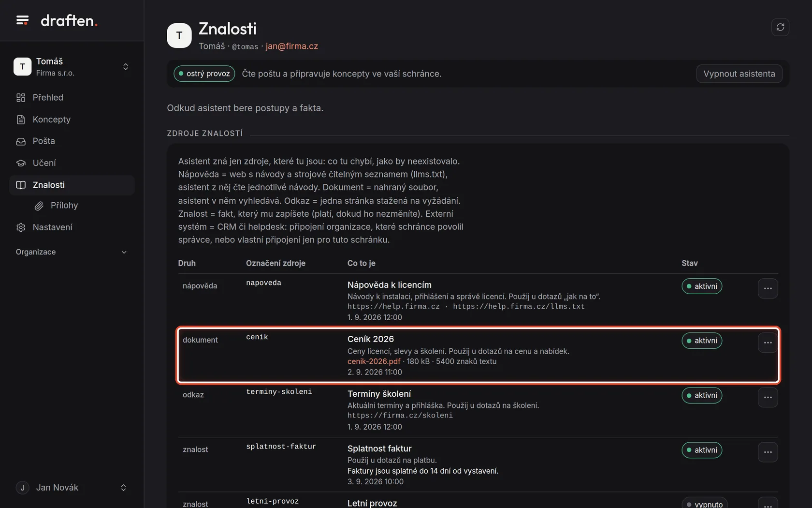Click the Vypnout asistenta button
812x508 pixels.
[x=739, y=74]
